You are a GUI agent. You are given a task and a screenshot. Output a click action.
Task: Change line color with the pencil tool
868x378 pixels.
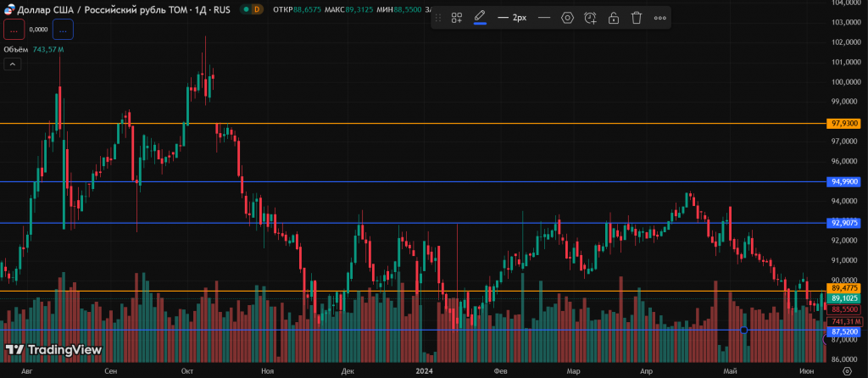480,17
